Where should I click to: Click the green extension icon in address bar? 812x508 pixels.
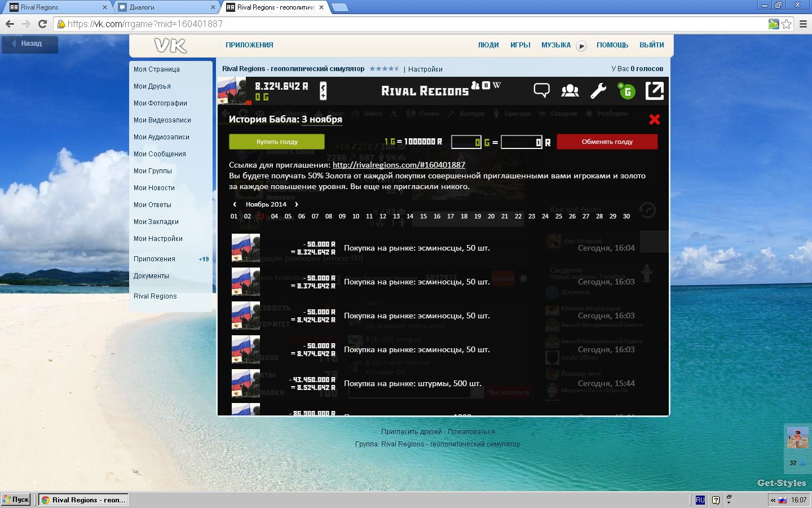click(774, 24)
